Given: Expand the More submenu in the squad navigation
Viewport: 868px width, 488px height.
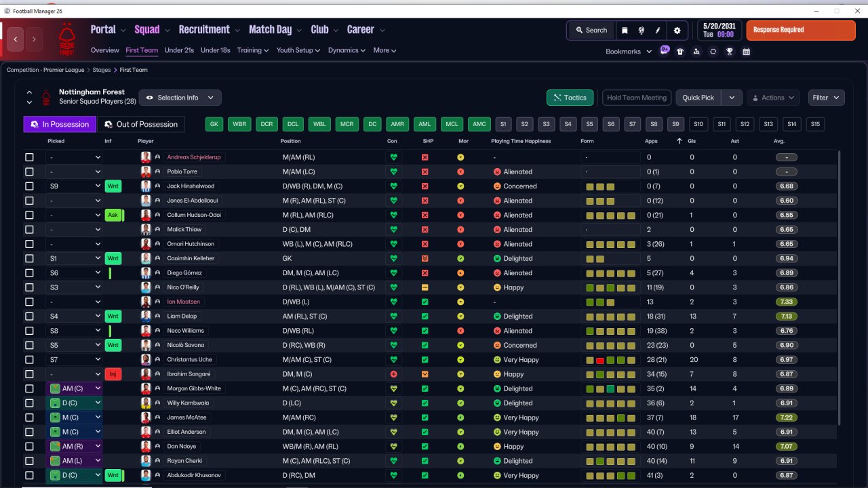Looking at the screenshot, I should (384, 50).
